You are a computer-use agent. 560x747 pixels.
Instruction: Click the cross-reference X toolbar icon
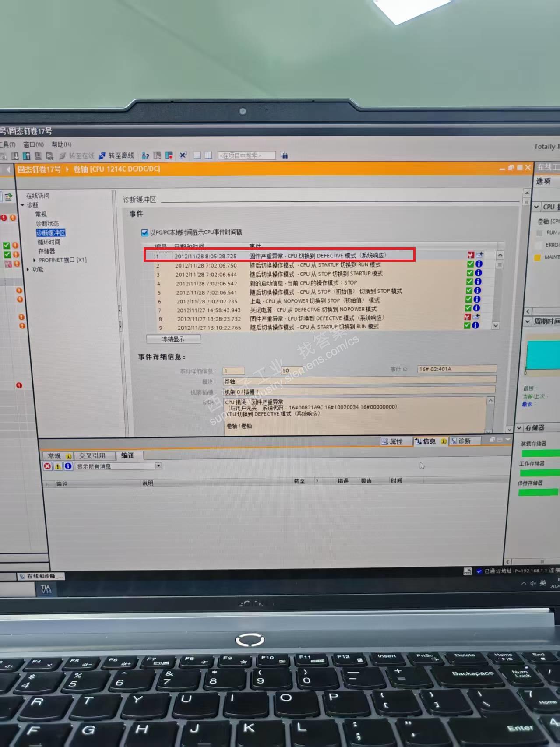point(183,155)
